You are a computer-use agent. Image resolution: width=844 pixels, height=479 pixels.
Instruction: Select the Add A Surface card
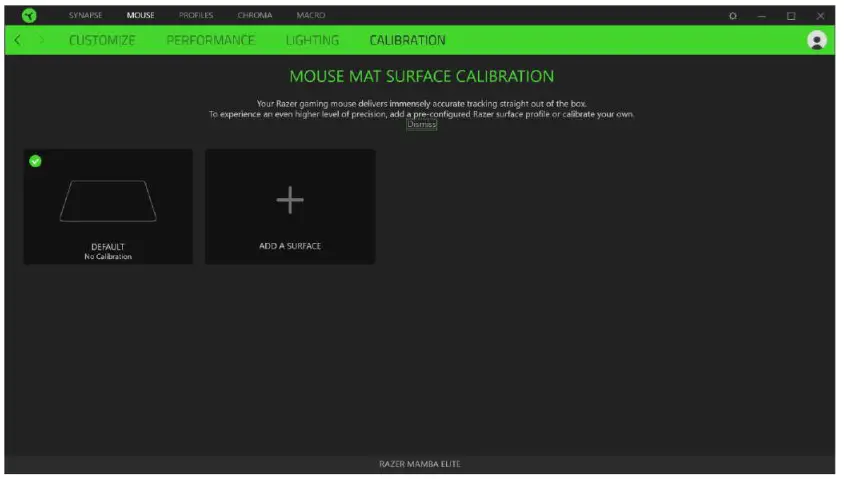point(290,207)
